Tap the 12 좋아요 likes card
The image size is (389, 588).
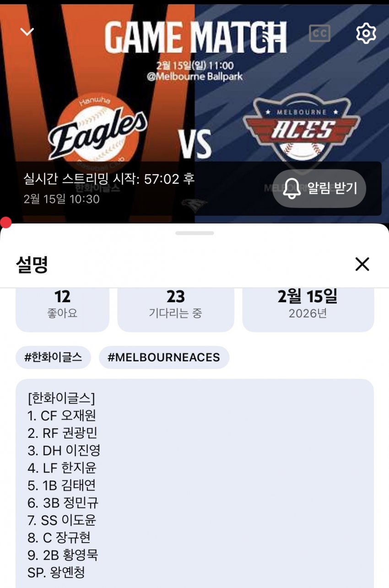coord(62,306)
